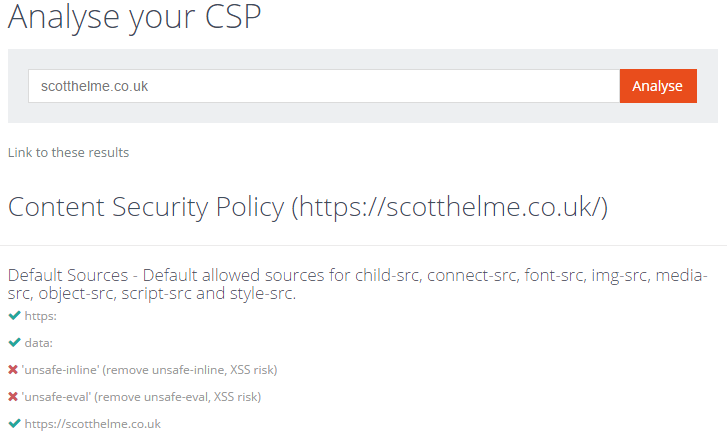
Task: Click the '(remove unsafe-eval, XSS risk)' warning note
Action: [179, 397]
